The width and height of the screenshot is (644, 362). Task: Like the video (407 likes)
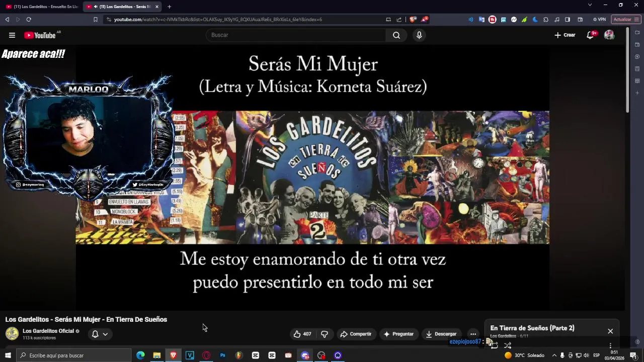302,334
